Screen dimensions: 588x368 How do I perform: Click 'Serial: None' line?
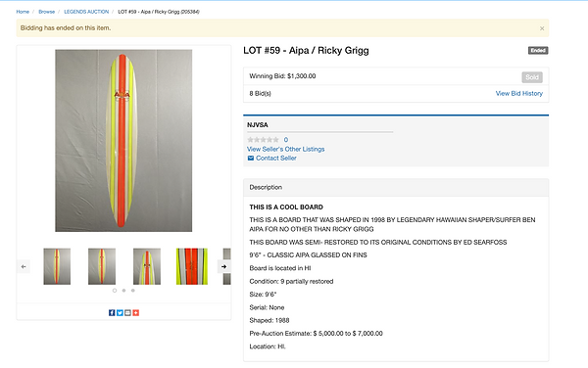[267, 307]
